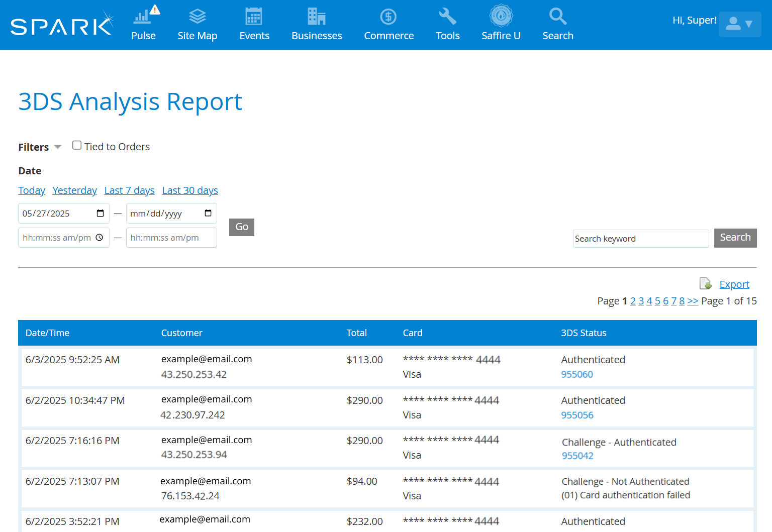
Task: Open transaction link 955060
Action: [x=577, y=374]
